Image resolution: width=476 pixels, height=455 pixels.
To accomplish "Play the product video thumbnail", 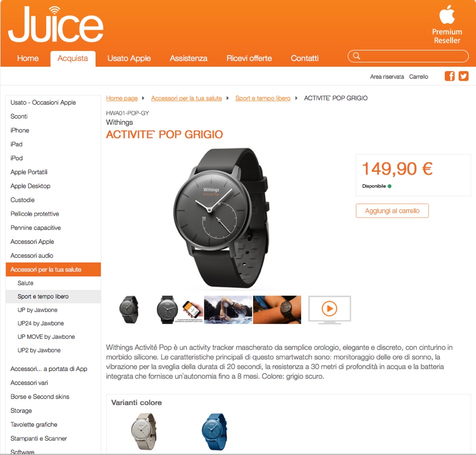I will pos(329,309).
